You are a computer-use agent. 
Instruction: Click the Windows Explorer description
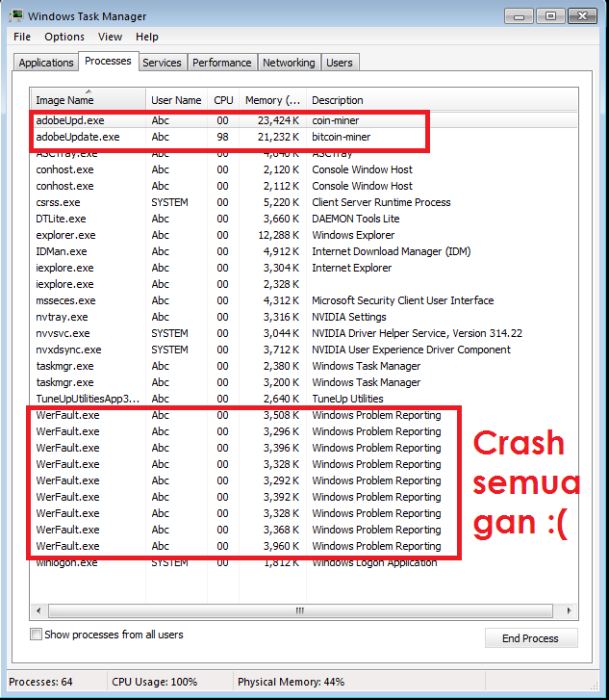click(x=353, y=235)
